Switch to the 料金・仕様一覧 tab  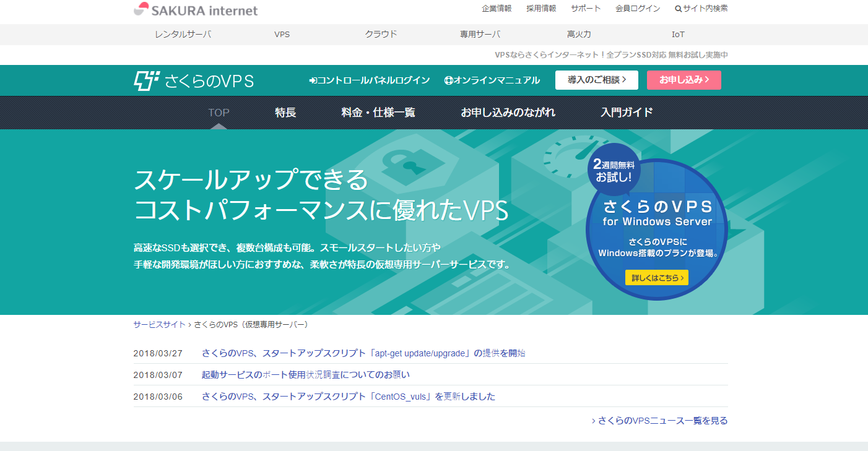coord(378,113)
